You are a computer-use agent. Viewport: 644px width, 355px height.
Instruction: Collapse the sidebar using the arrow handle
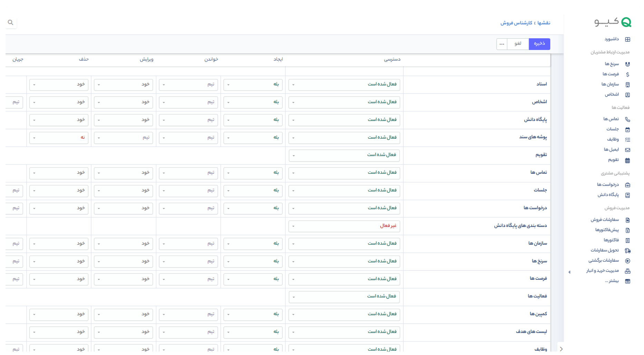point(569,272)
